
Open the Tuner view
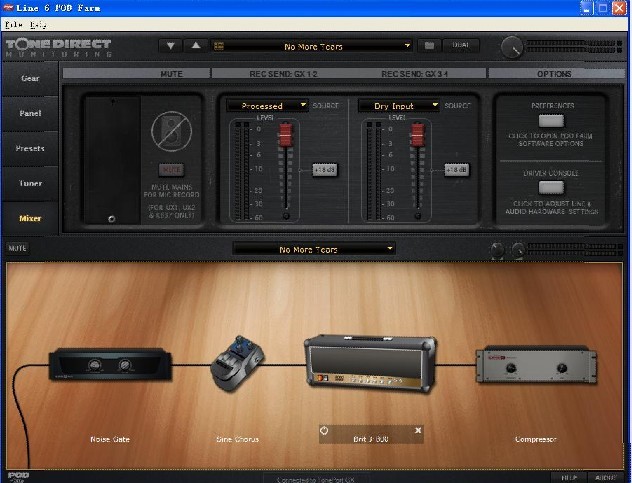click(30, 183)
